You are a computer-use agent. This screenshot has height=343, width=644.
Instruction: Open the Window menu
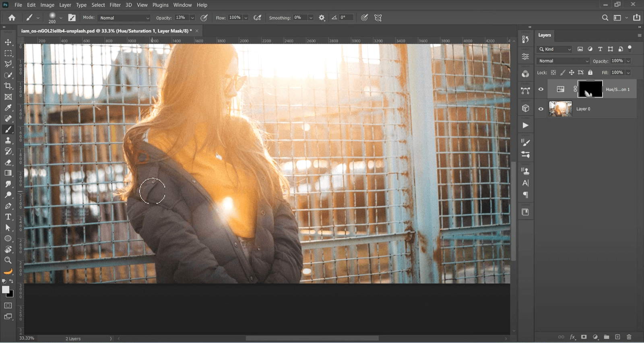pyautogui.click(x=182, y=5)
